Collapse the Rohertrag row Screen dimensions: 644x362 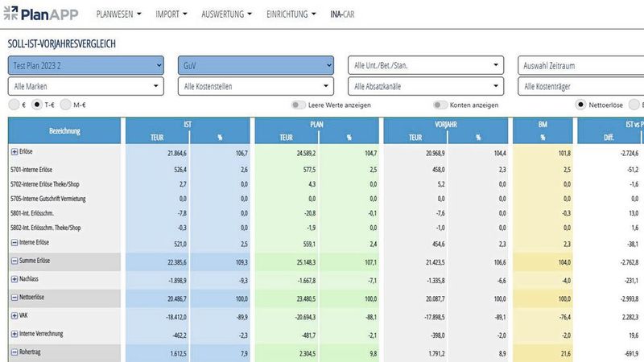click(14, 352)
